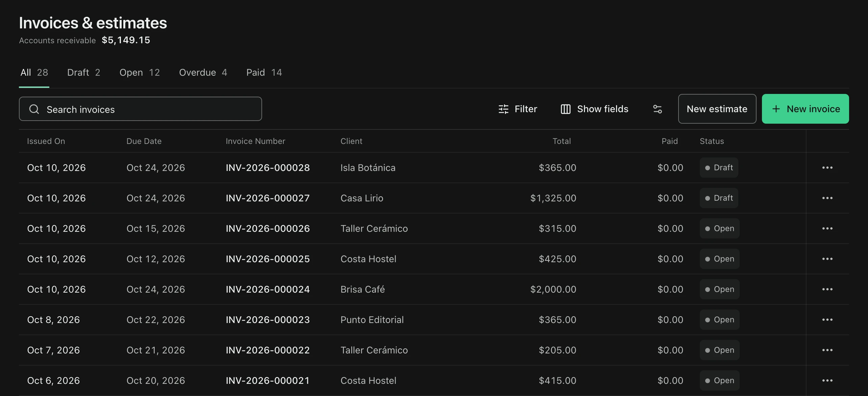The height and width of the screenshot is (396, 868).
Task: Click client Punto Editorial
Action: point(372,320)
